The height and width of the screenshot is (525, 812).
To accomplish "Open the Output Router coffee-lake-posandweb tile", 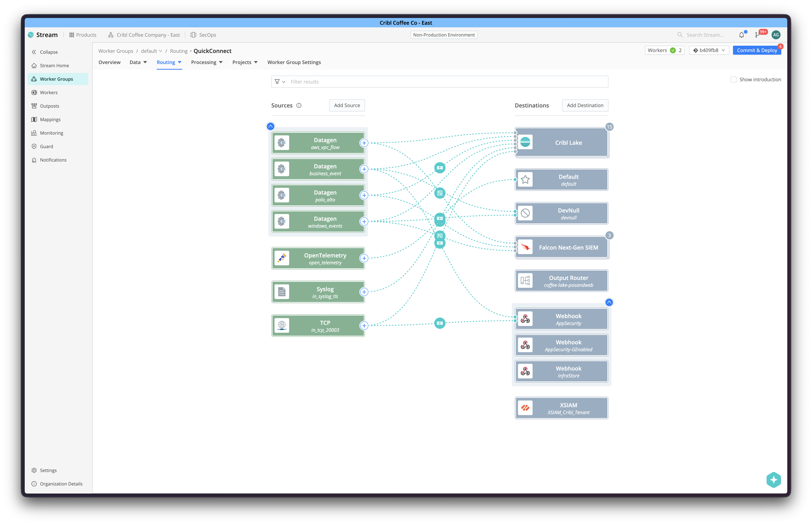I will tap(561, 281).
